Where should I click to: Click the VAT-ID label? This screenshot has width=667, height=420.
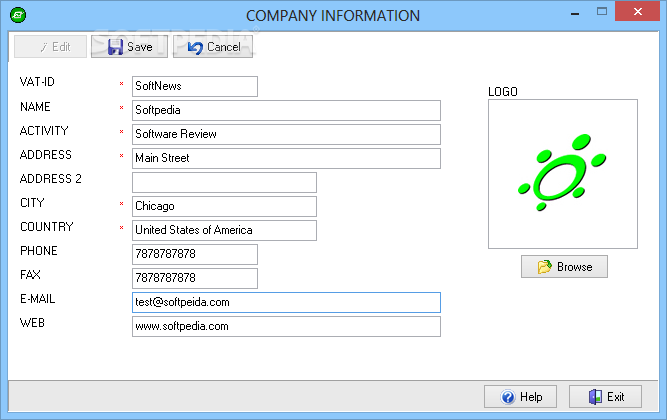coord(37,82)
